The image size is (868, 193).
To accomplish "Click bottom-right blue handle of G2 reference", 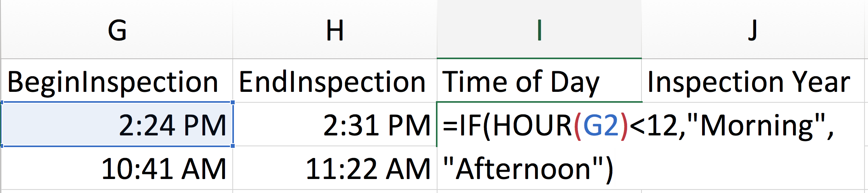I will click(x=232, y=146).
